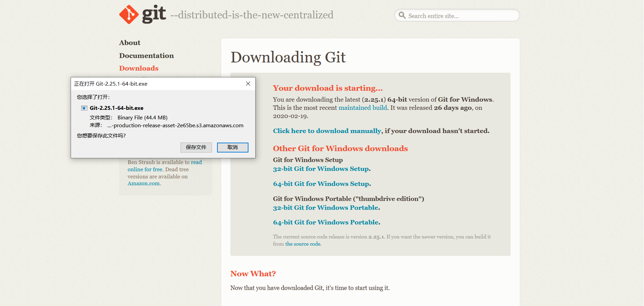Screen dimensions: 644x306
Task: Click the Binary File (44.4 MB) text
Action: pos(142,118)
